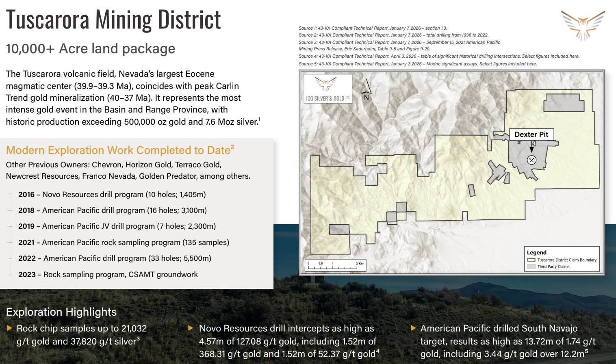The width and height of the screenshot is (616, 364).
Task: Click the 'Modern Exploration Work Completed to Date' heading
Action: pyautogui.click(x=120, y=150)
